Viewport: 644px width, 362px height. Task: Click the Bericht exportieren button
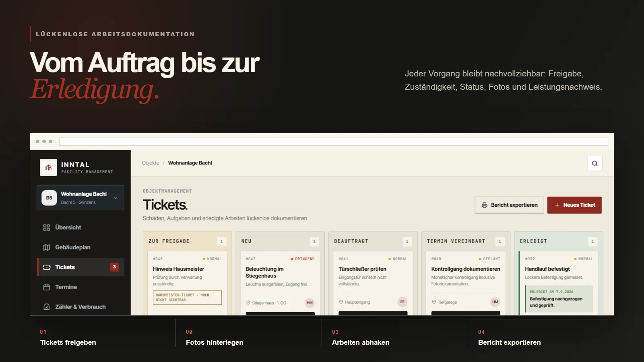click(x=510, y=205)
